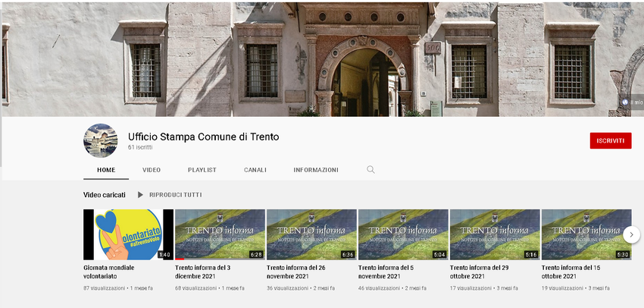The image size is (644, 308).
Task: Click title 'Trento informa del 29 ottobre 2021'
Action: [x=480, y=272]
